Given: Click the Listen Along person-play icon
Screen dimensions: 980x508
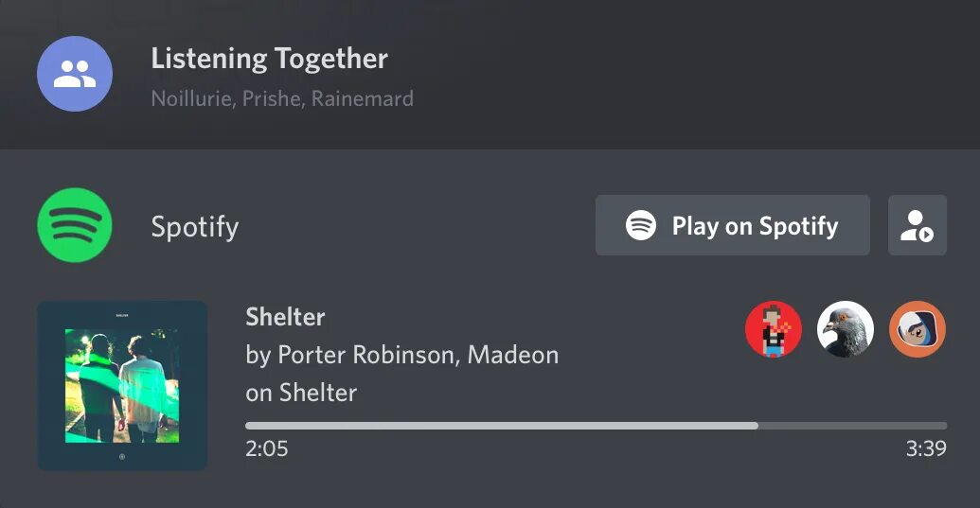Looking at the screenshot, I should (x=917, y=225).
